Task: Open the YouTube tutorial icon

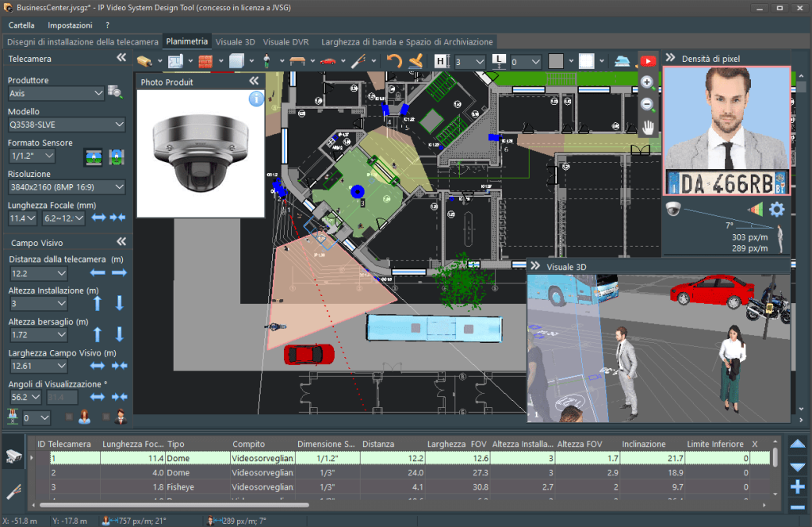Action: pos(648,61)
